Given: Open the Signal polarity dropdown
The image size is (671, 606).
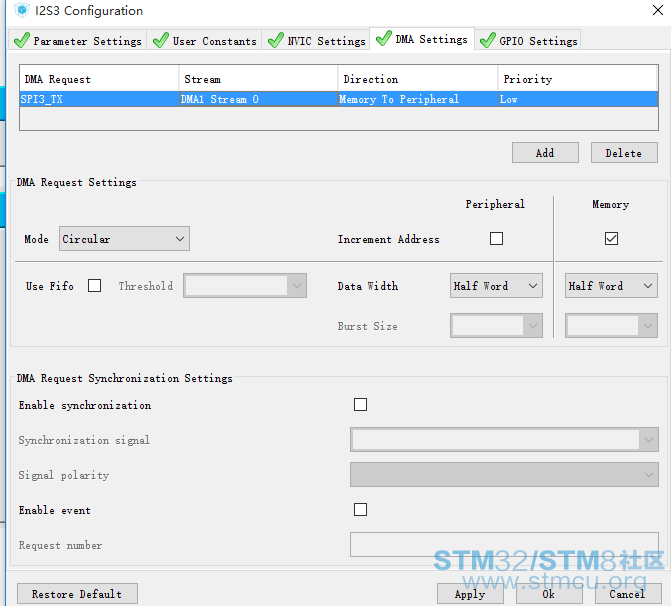Looking at the screenshot, I should (504, 475).
